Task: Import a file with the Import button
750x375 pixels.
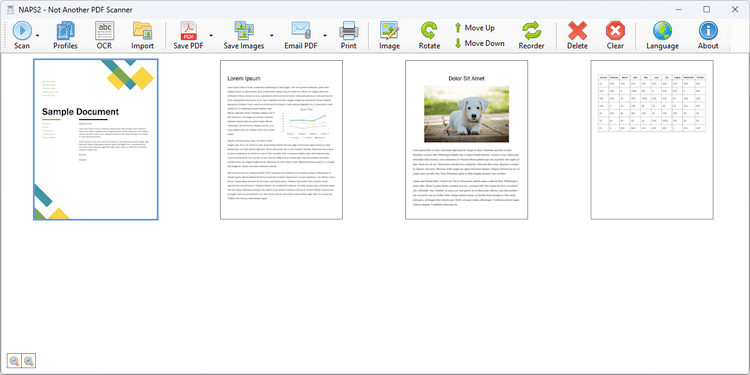Action: pos(143,36)
